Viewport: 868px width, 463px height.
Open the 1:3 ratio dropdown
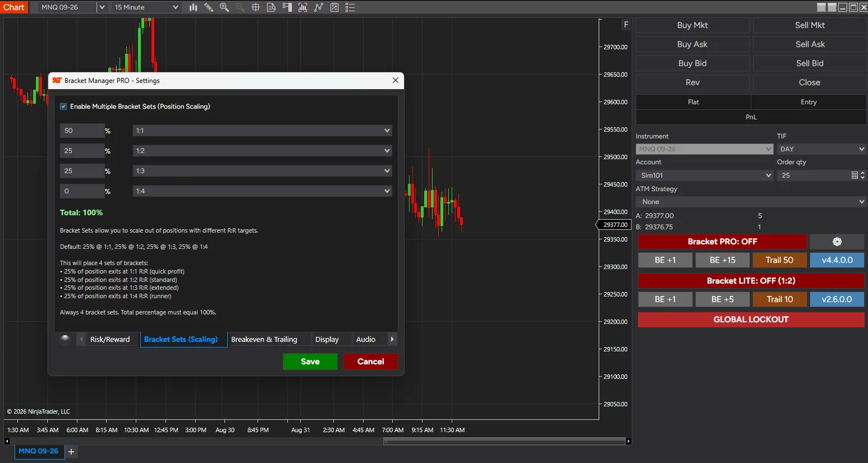[x=262, y=171]
